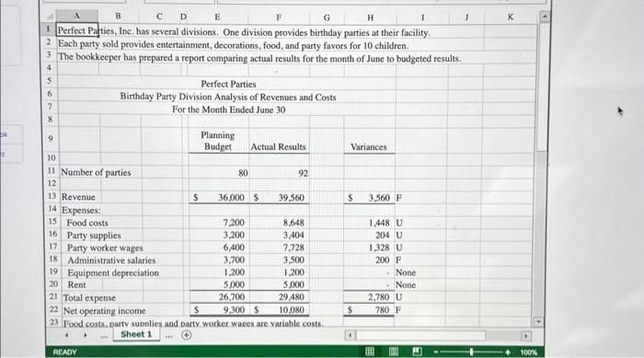The height and width of the screenshot is (358, 644).
Task: Click the vertical scrollbar up arrow
Action: coord(545,17)
